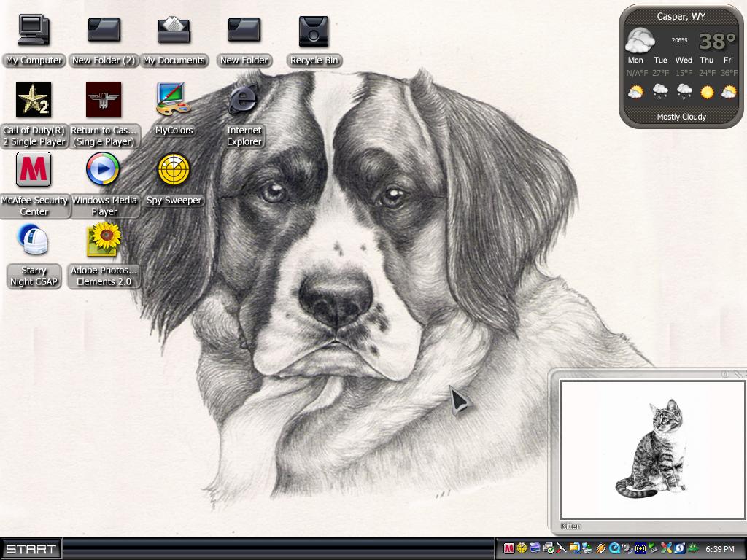This screenshot has width=747, height=560.
Task: Click the Kitten picture thumbnail widget
Action: tap(653, 449)
